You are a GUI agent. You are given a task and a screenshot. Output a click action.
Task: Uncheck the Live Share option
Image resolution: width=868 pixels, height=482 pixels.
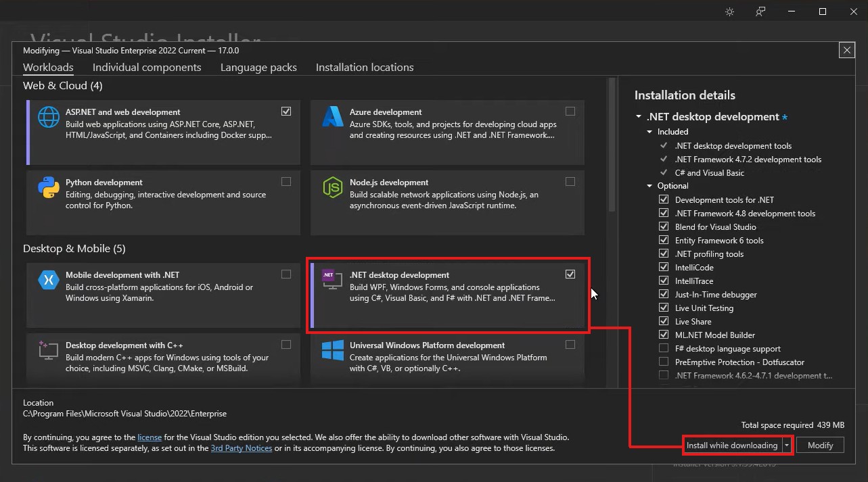pos(664,321)
